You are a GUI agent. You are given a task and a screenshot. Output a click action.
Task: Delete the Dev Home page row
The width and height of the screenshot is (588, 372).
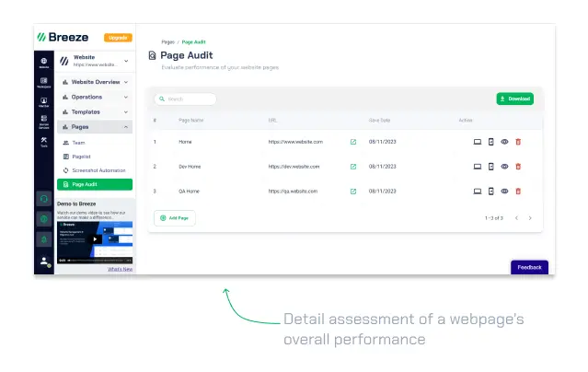coord(518,167)
